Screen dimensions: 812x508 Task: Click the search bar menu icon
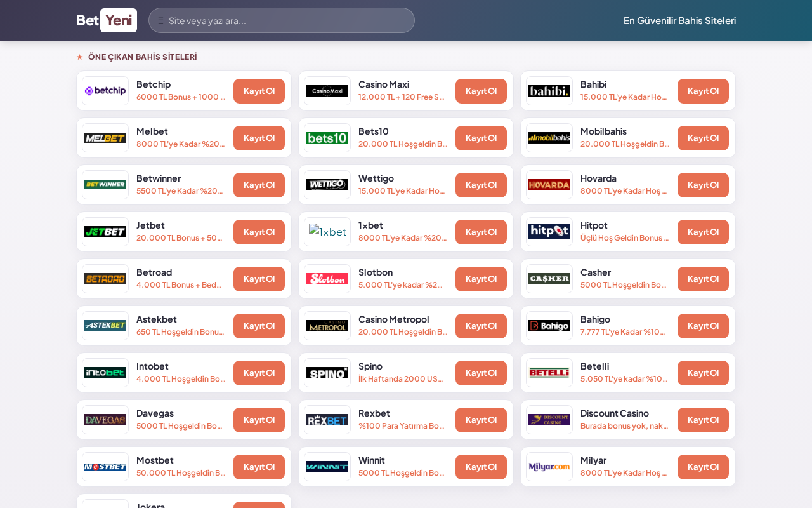tap(160, 21)
